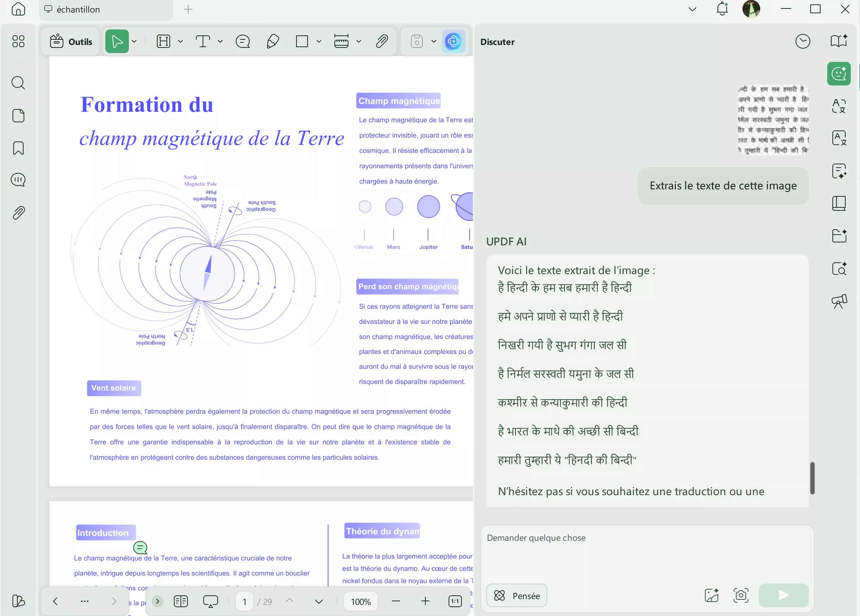Image resolution: width=860 pixels, height=616 pixels.
Task: Open Search in the left sidebar
Action: pyautogui.click(x=18, y=83)
